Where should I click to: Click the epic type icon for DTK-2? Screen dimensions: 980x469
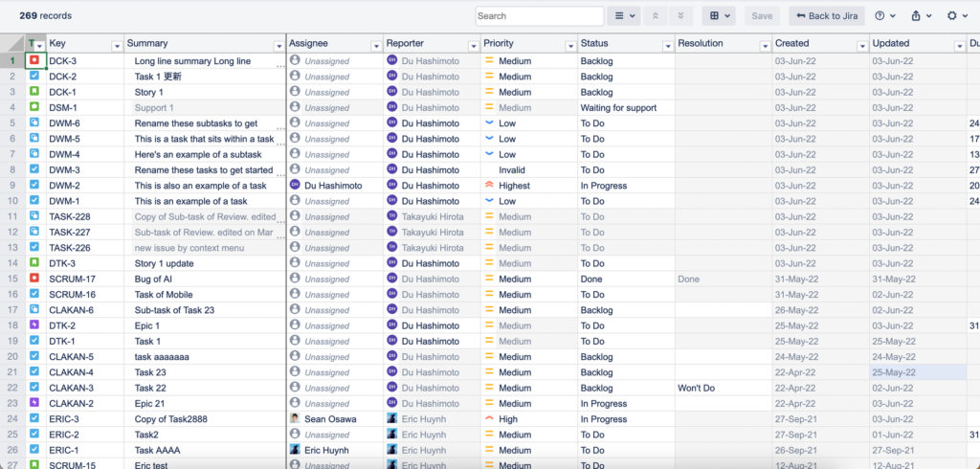coord(34,325)
